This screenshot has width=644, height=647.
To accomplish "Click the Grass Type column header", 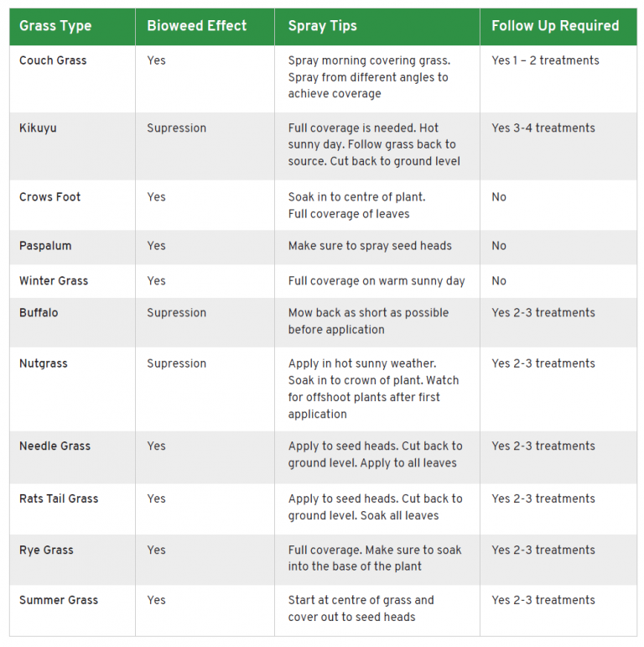I will point(54,26).
